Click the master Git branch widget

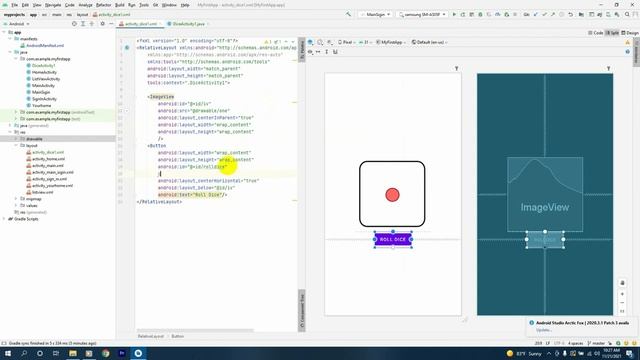tap(596, 343)
